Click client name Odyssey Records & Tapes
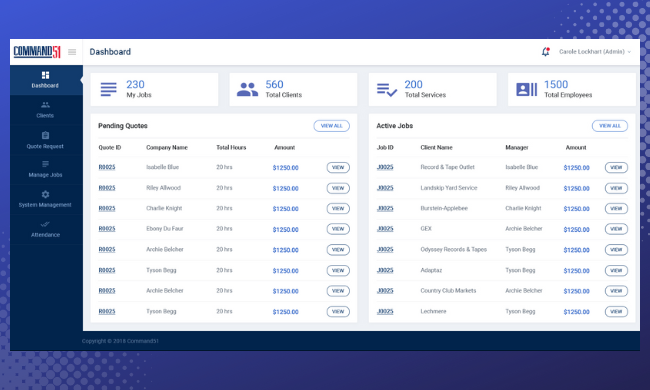 [x=454, y=250]
